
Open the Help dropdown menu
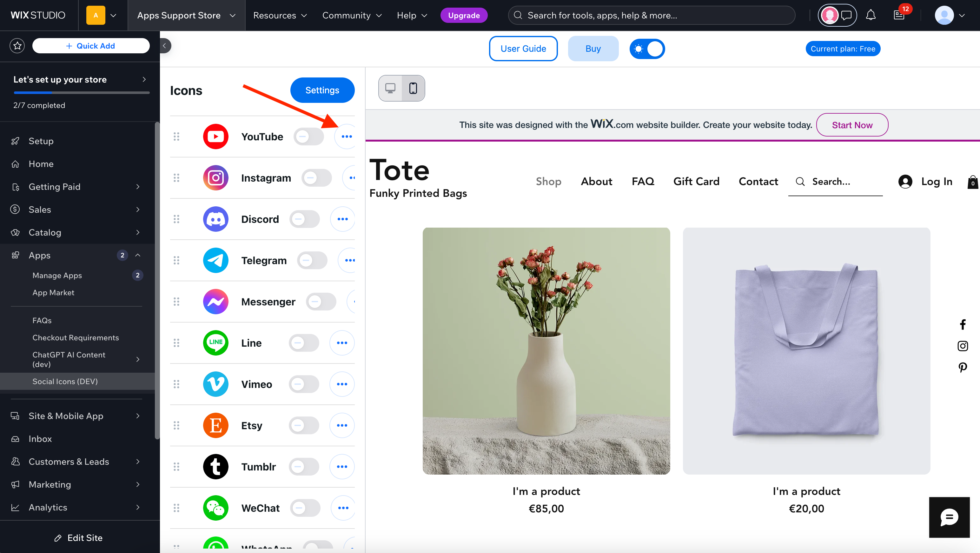pos(412,15)
